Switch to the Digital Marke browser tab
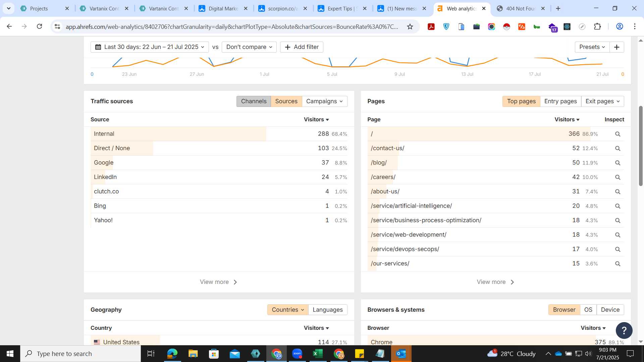The width and height of the screenshot is (644, 362). (x=223, y=9)
